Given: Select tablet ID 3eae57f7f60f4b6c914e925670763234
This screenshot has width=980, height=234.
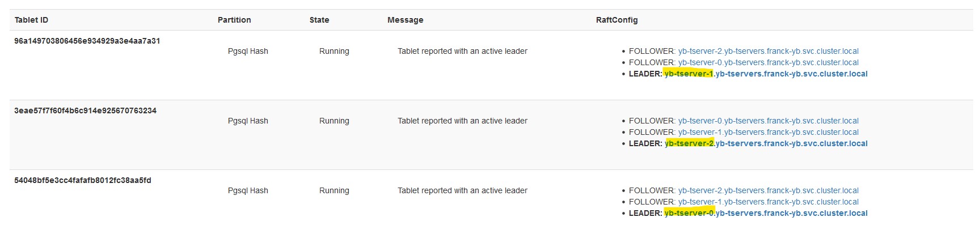Looking at the screenshot, I should tap(85, 110).
